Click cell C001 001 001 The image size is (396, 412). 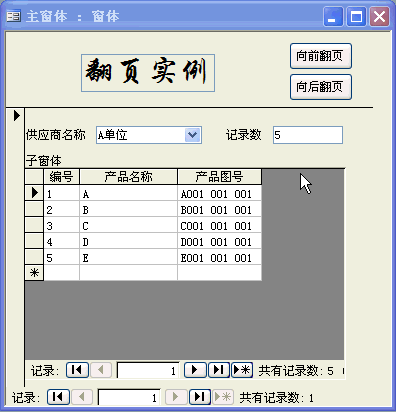click(219, 225)
